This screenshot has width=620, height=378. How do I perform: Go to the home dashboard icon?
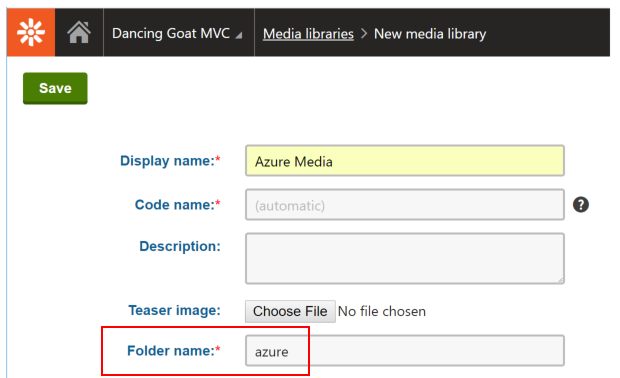pos(79,32)
